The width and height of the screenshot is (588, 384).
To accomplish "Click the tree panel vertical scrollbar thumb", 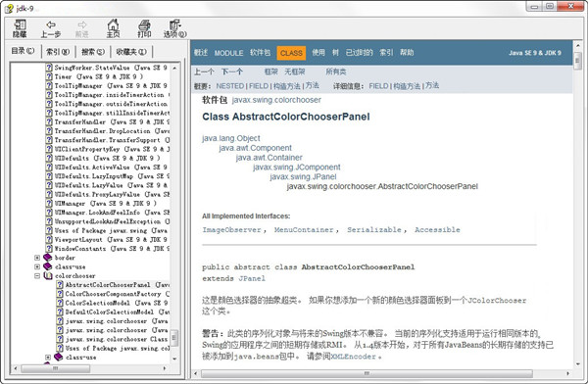I will (x=174, y=337).
